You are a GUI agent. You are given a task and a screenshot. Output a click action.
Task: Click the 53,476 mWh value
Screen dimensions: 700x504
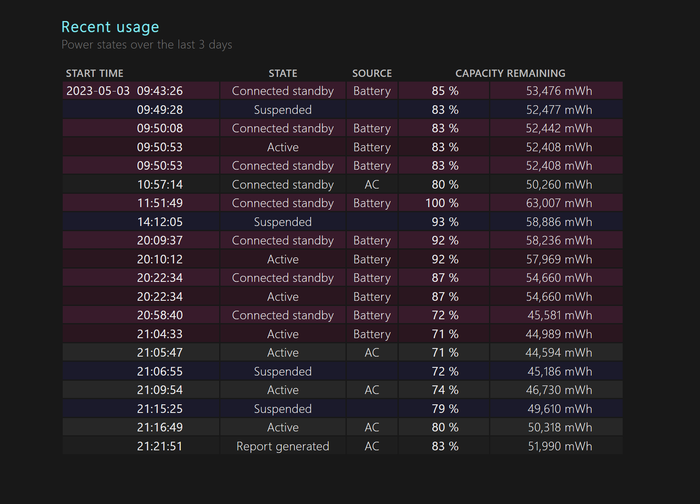click(x=559, y=91)
